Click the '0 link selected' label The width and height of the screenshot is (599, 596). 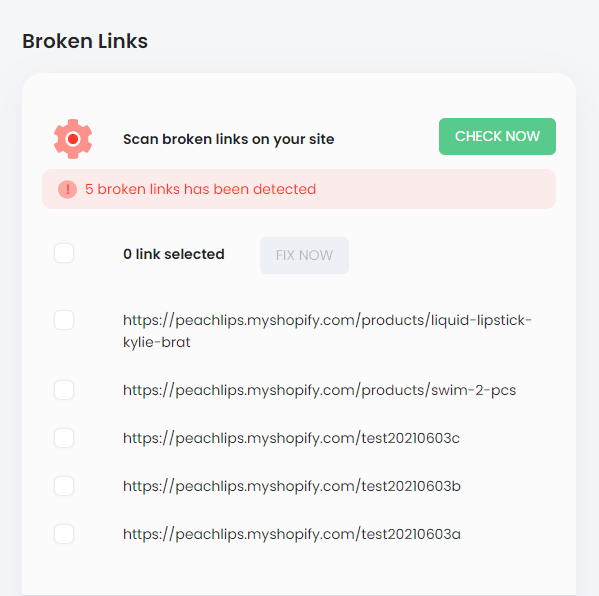174,254
